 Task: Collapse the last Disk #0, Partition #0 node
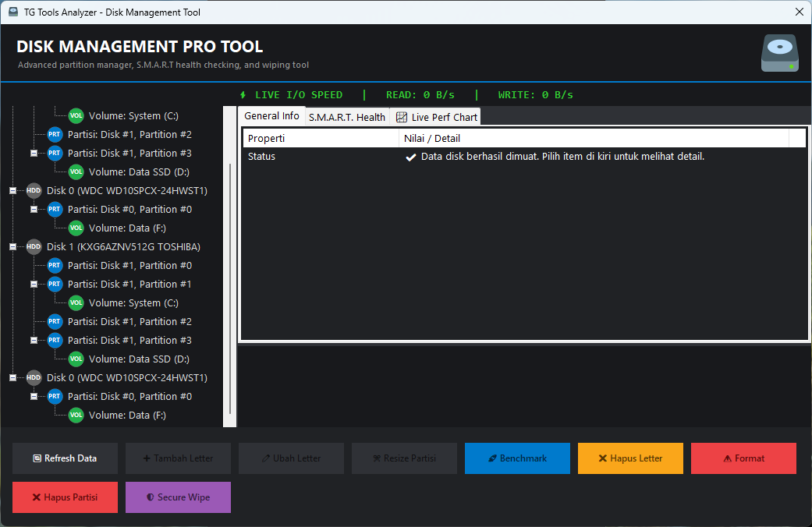(34, 397)
